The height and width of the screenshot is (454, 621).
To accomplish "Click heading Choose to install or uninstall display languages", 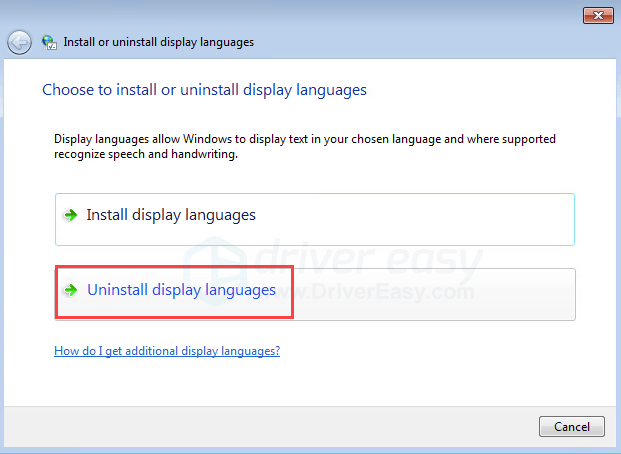I will coord(204,90).
